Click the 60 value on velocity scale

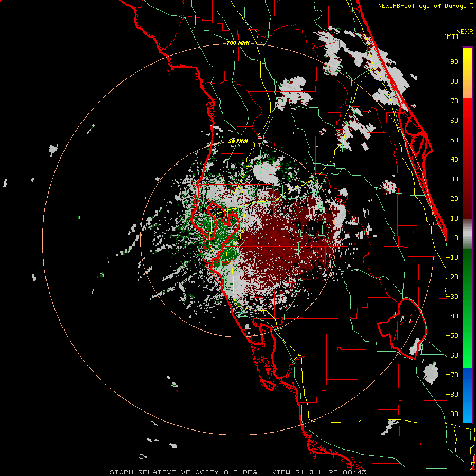(x=454, y=120)
